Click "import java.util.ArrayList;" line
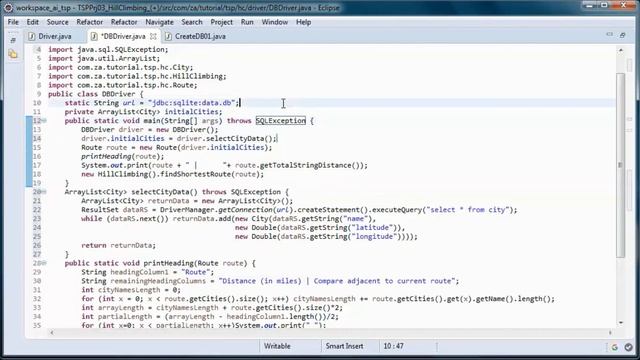 tap(104, 58)
